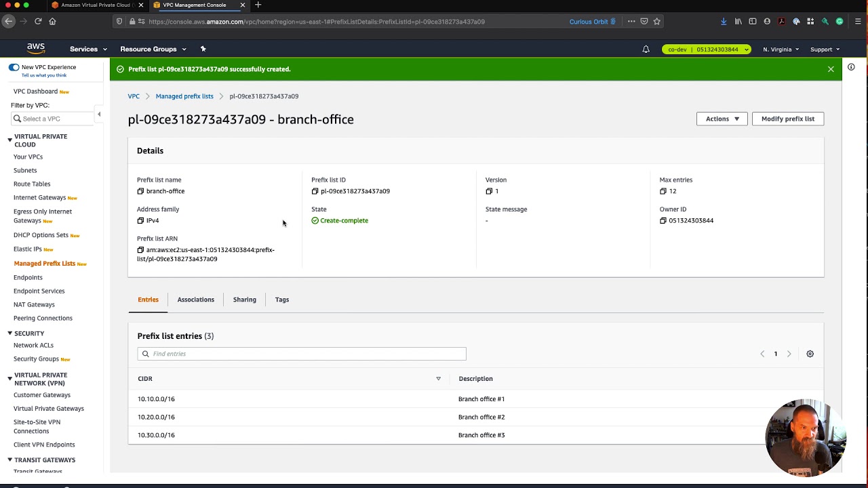This screenshot has width=868, height=488.
Task: Switch to Amazon Virtual Private Cloud browser tab
Action: (x=95, y=5)
